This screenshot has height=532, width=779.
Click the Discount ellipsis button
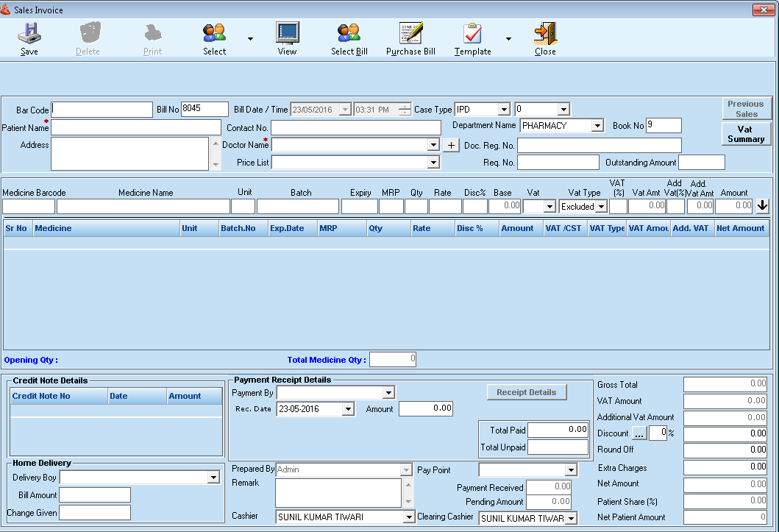(639, 434)
